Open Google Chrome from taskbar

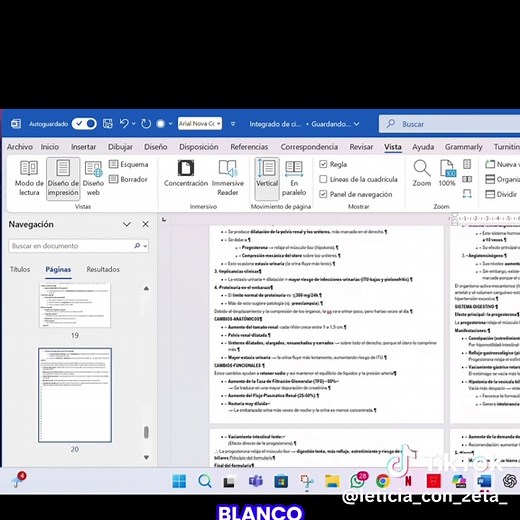click(x=383, y=481)
